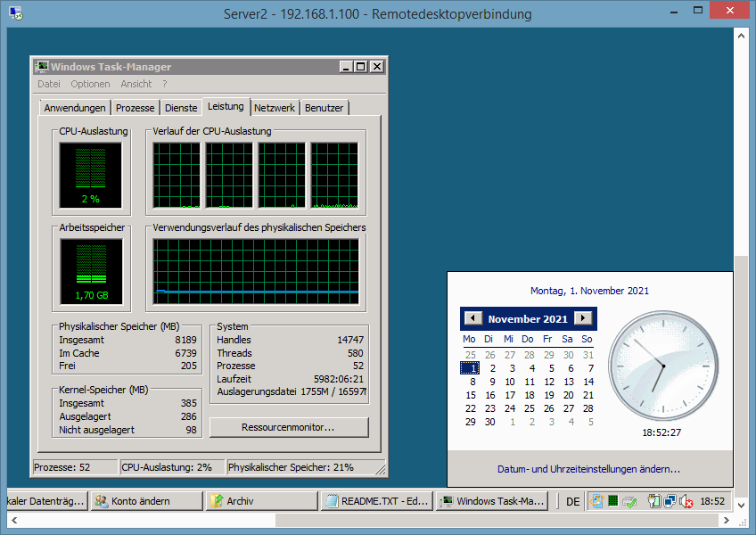Open the ? help menu

pyautogui.click(x=165, y=84)
